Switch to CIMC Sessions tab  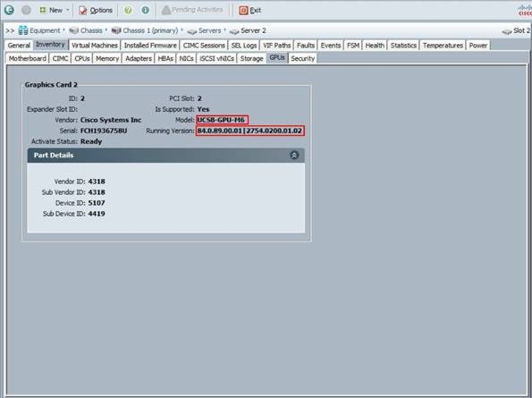tap(204, 46)
